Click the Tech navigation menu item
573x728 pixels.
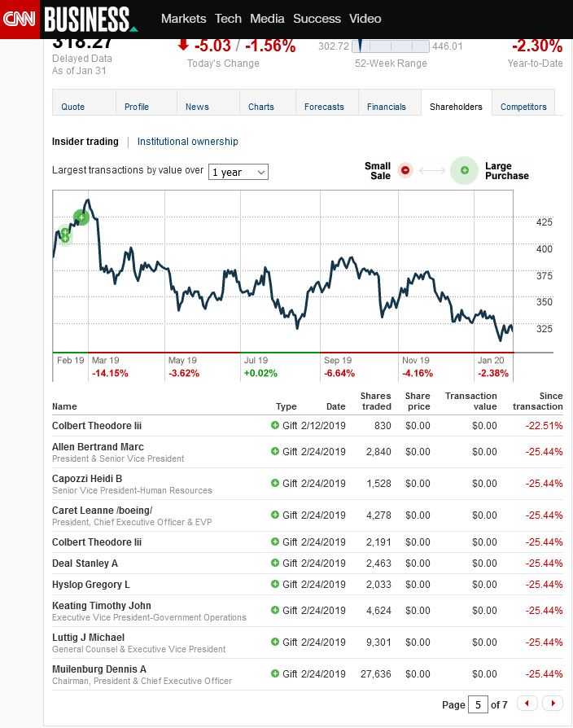tap(228, 19)
